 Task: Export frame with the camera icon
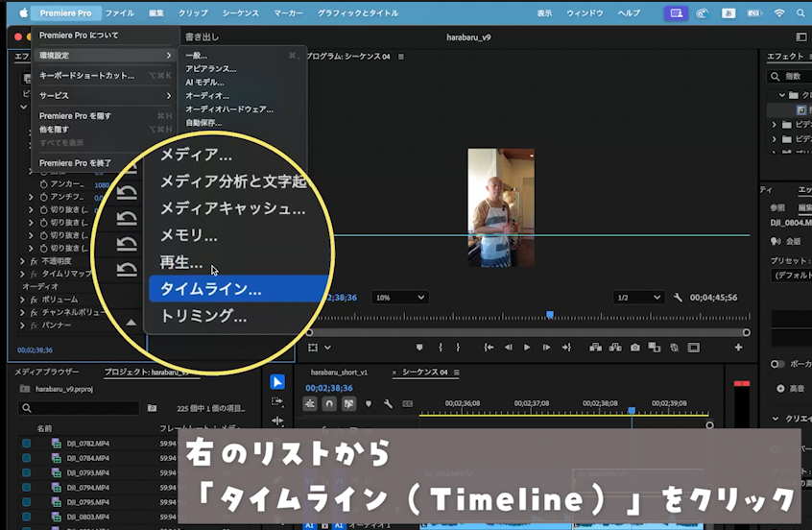pos(634,348)
